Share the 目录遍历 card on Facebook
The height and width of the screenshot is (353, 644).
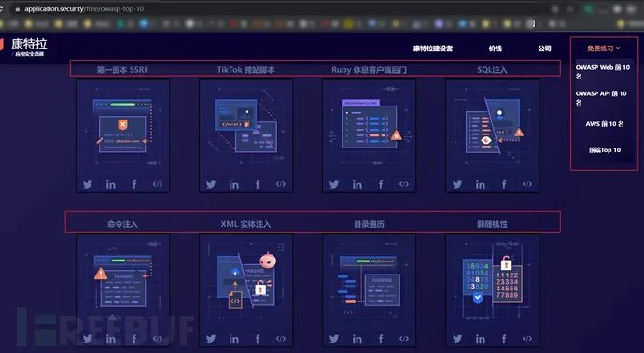coord(381,339)
